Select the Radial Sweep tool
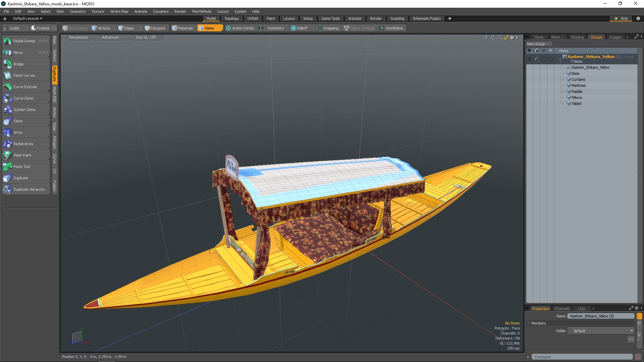644x362 pixels. click(x=24, y=41)
